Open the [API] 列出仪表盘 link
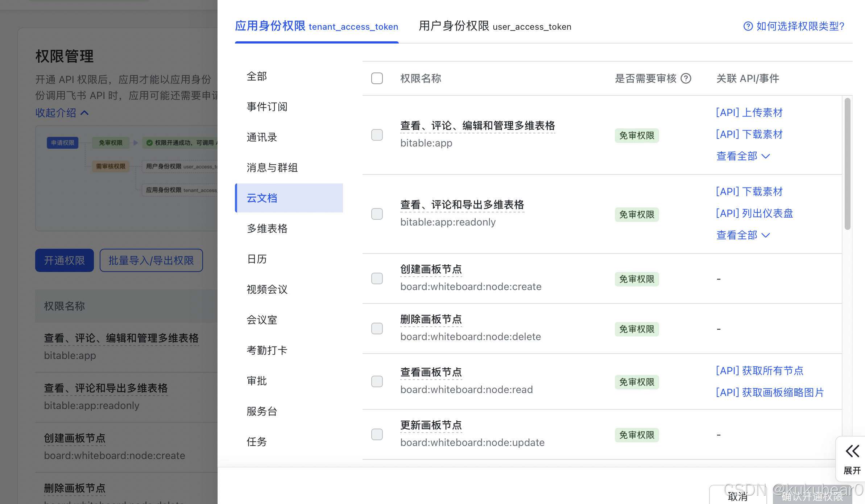865x504 pixels. click(x=754, y=214)
